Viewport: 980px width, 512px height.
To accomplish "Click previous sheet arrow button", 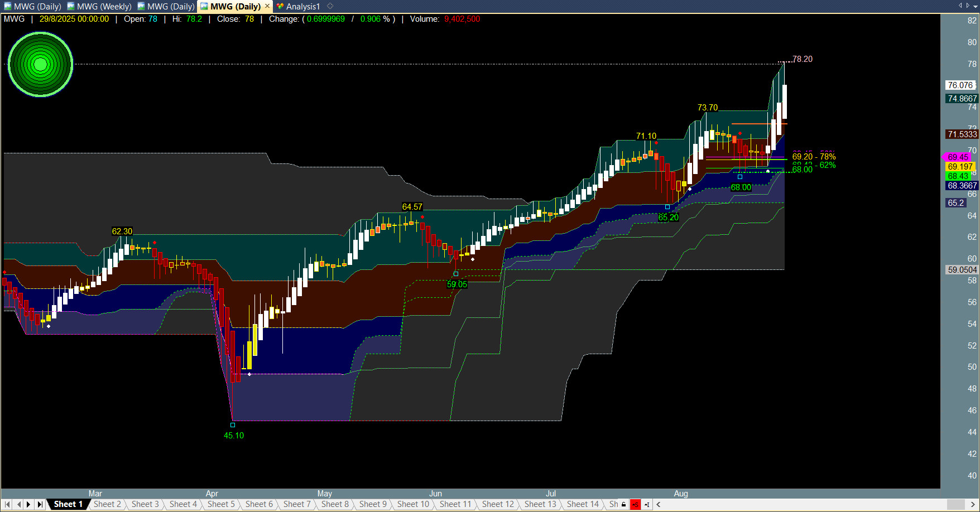I will click(18, 504).
